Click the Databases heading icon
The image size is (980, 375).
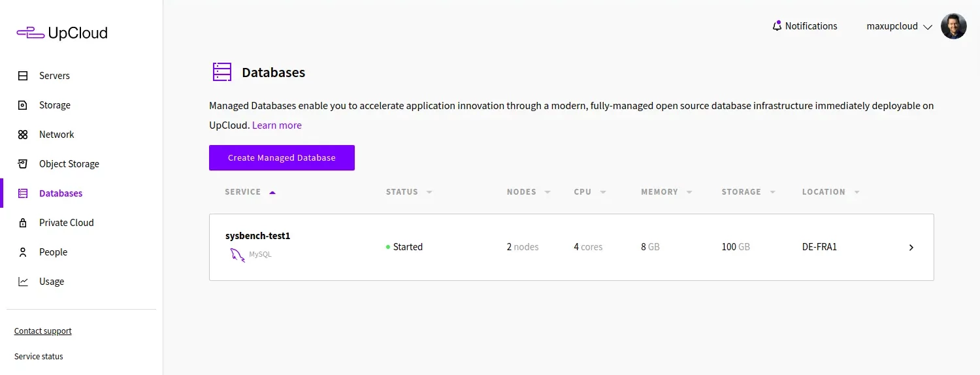(222, 72)
